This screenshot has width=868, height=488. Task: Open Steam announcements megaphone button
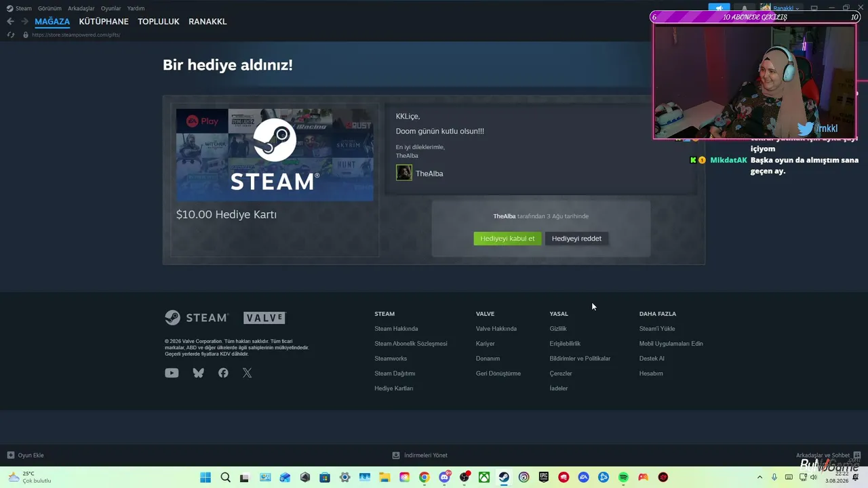[x=719, y=8]
